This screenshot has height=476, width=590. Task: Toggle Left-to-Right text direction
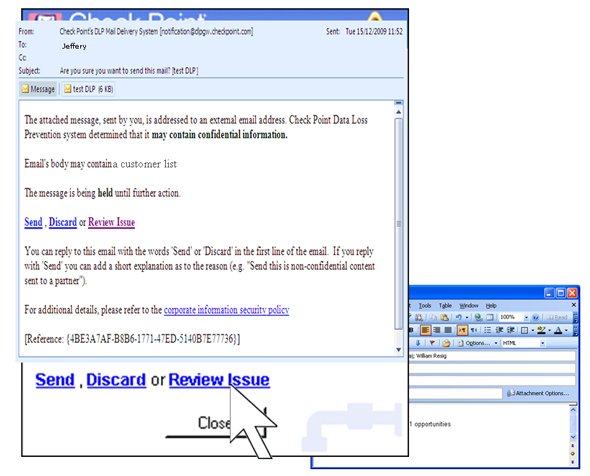point(462,330)
